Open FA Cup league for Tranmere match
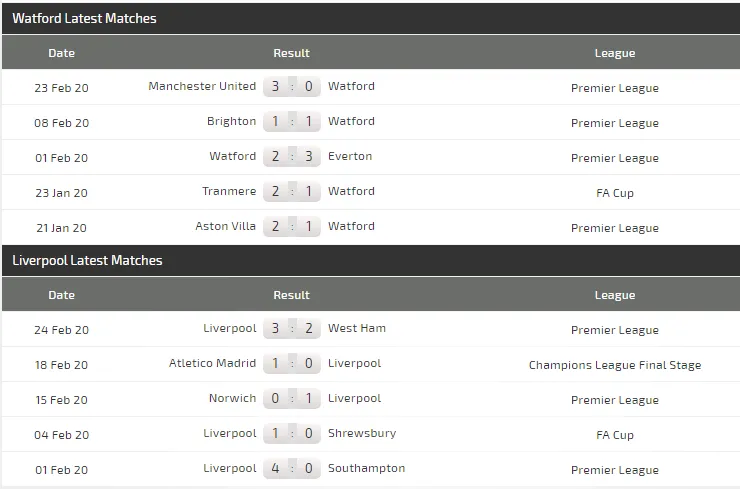This screenshot has width=740, height=489. tap(614, 193)
